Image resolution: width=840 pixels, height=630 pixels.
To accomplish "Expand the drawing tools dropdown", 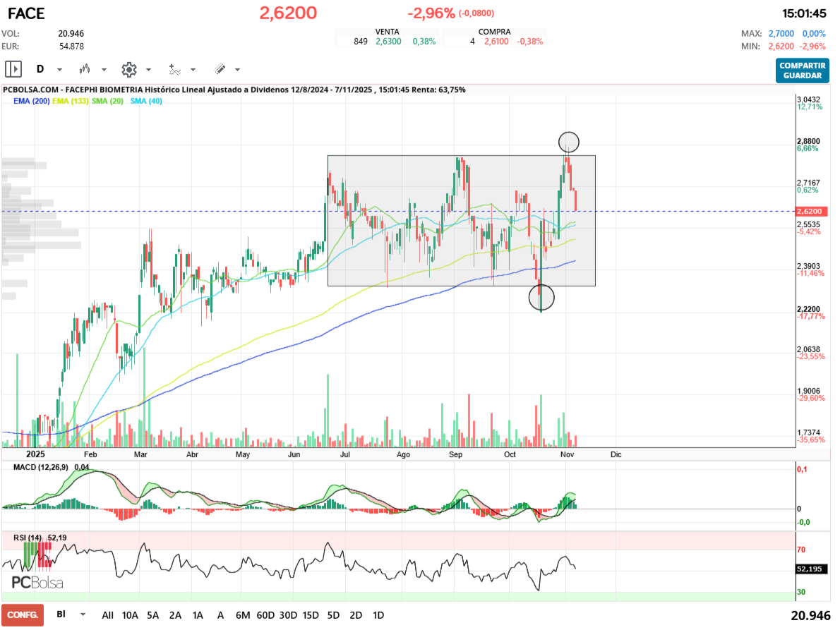I will [236, 69].
